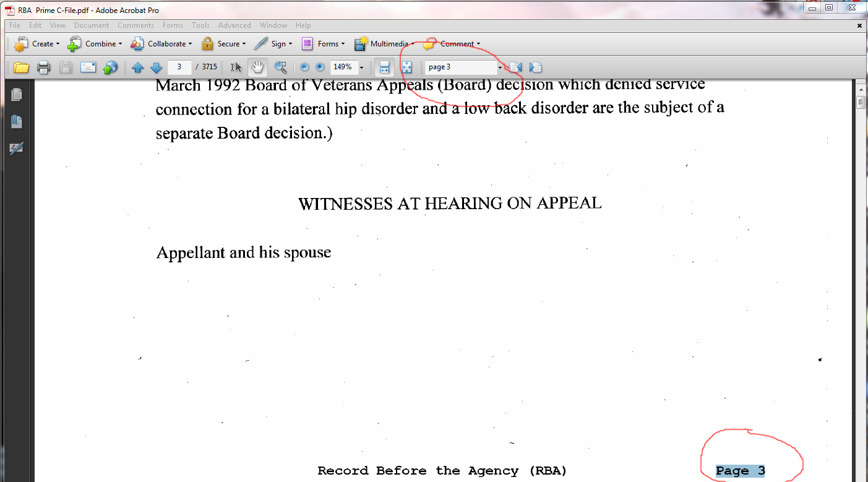Open the Bookmarks panel
The width and height of the screenshot is (868, 482).
point(16,122)
